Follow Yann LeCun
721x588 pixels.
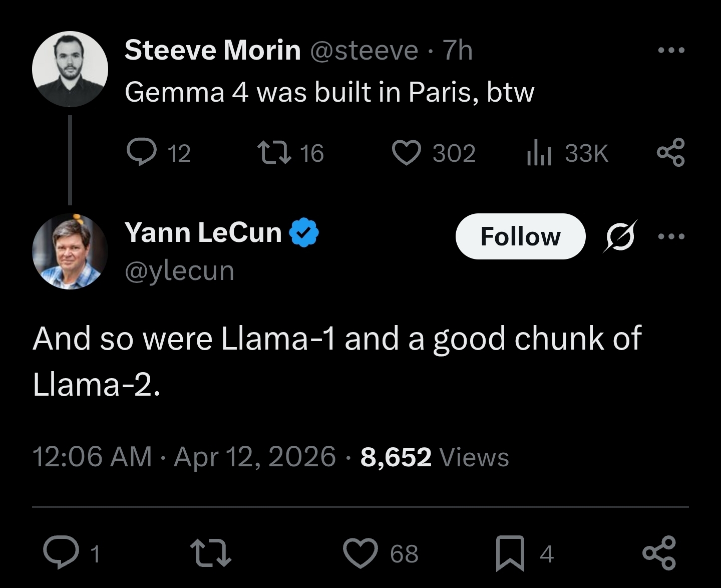(x=520, y=236)
